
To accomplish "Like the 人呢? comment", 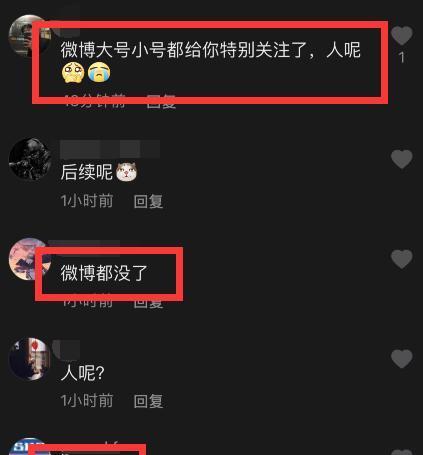I will click(402, 359).
